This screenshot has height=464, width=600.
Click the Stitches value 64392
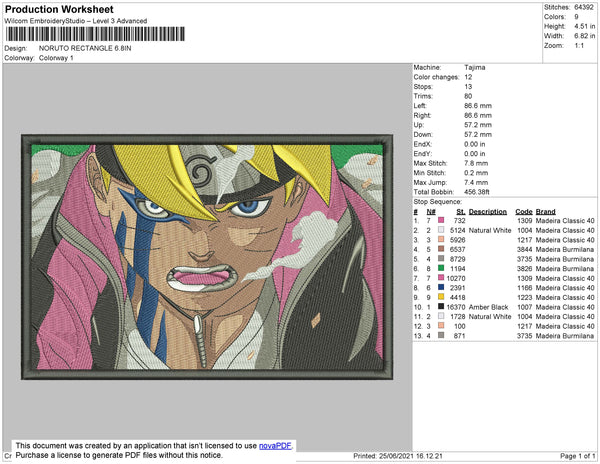point(584,7)
